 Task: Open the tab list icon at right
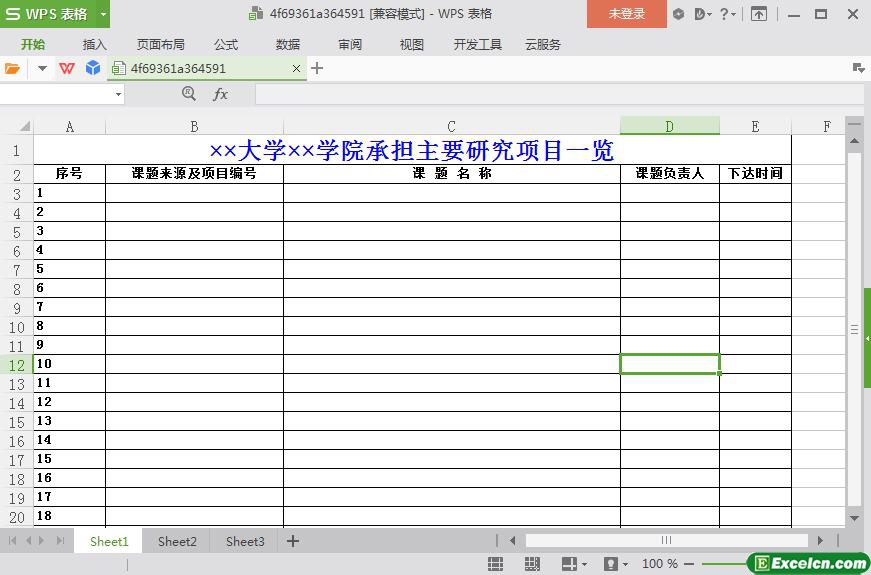[x=858, y=68]
